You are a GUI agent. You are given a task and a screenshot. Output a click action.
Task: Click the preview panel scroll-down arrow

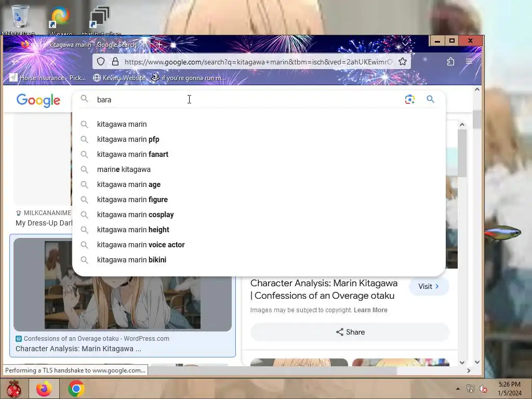coord(462,362)
